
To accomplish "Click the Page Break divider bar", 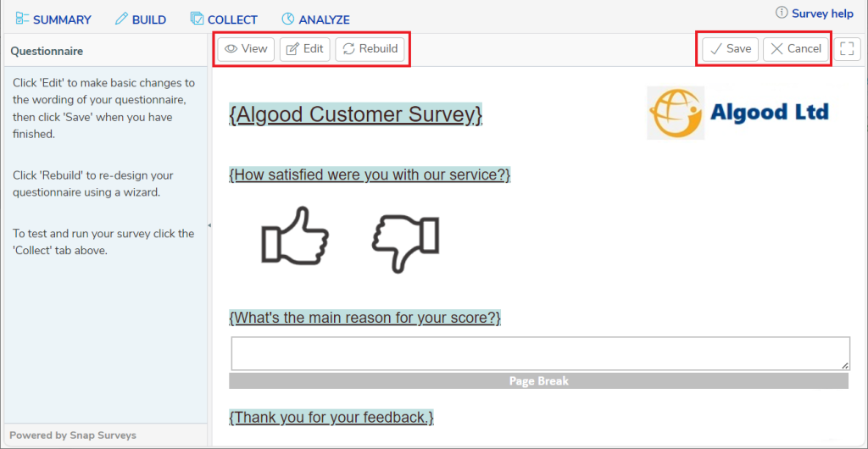I will click(x=538, y=381).
